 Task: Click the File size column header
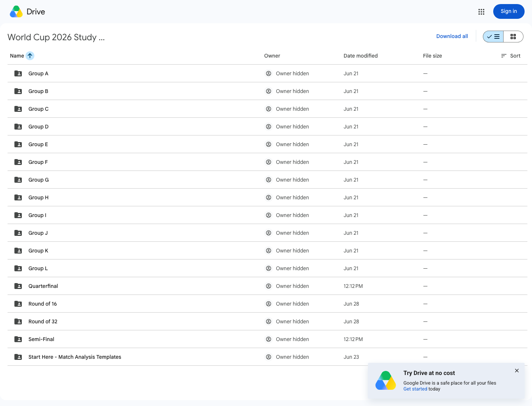(432, 56)
